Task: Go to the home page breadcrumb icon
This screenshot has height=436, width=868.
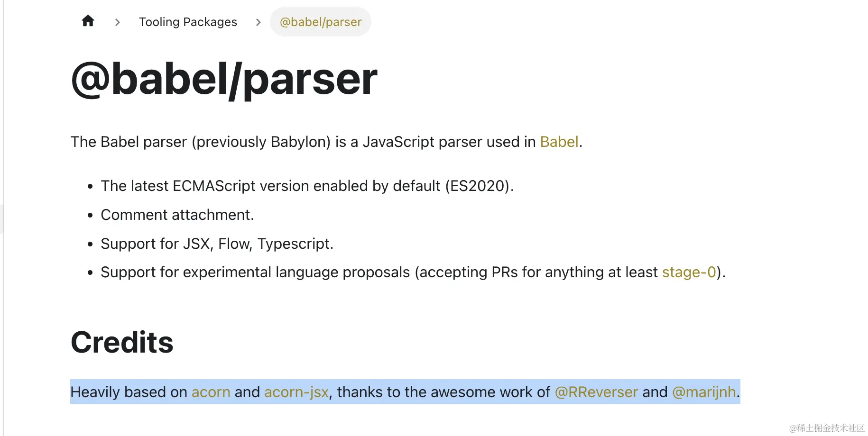Action: [88, 21]
